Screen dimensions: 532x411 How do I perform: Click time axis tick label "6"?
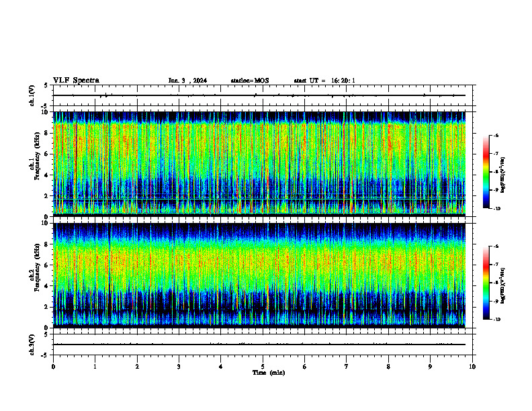(x=305, y=367)
